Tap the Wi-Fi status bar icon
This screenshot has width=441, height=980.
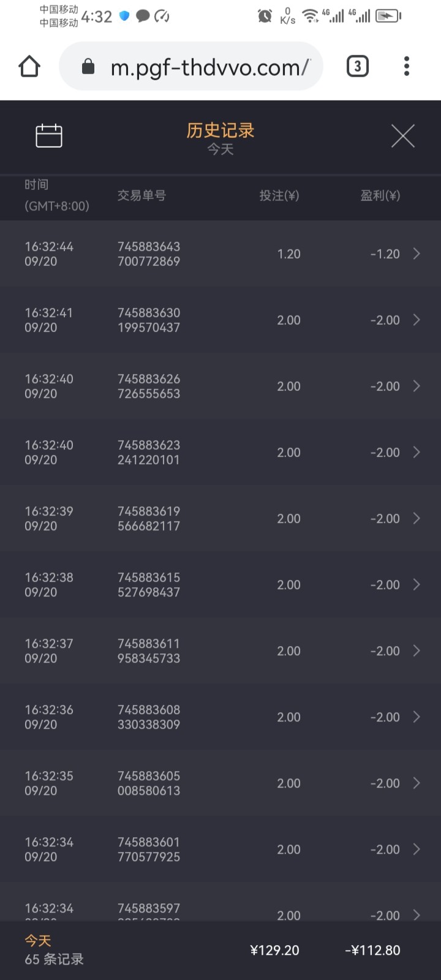[311, 16]
